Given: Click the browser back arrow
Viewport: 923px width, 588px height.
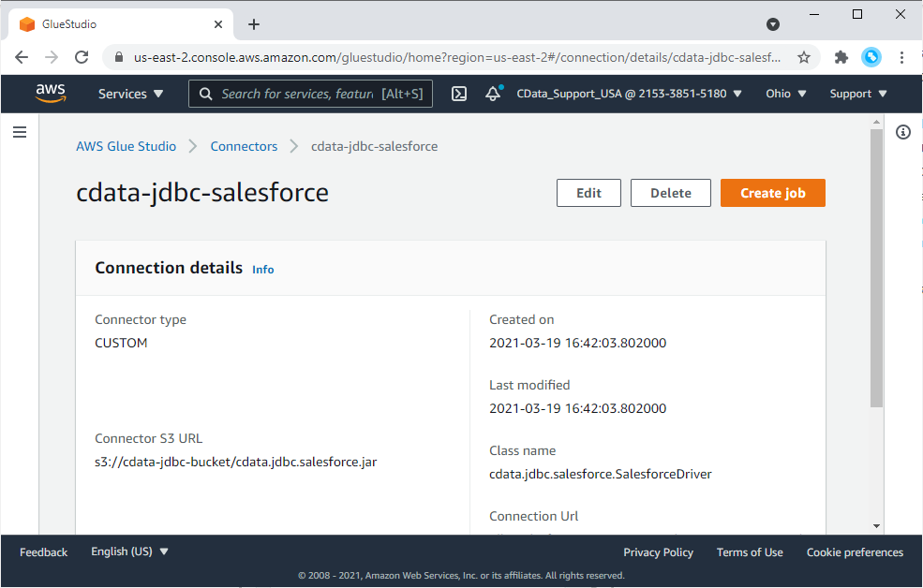Looking at the screenshot, I should (22, 57).
